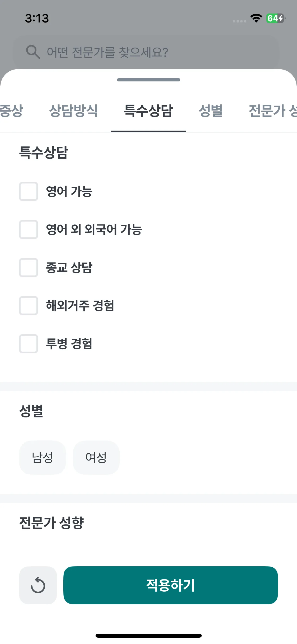Select the 특수상담 tab
The height and width of the screenshot is (644, 297).
(x=148, y=111)
